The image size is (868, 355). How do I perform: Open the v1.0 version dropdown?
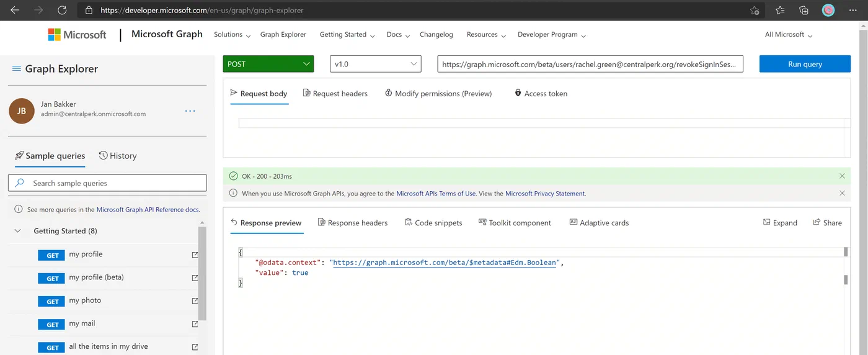[376, 64]
